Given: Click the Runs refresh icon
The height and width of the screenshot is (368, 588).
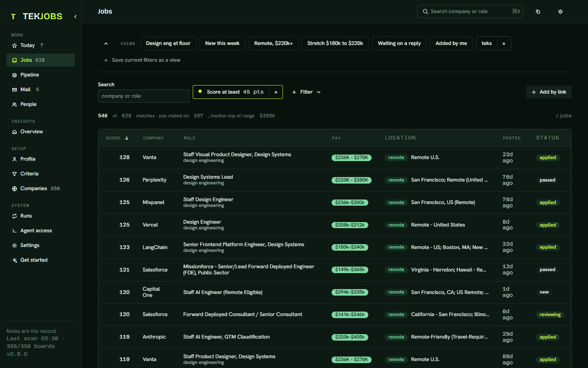Looking at the screenshot, I should pos(14,216).
